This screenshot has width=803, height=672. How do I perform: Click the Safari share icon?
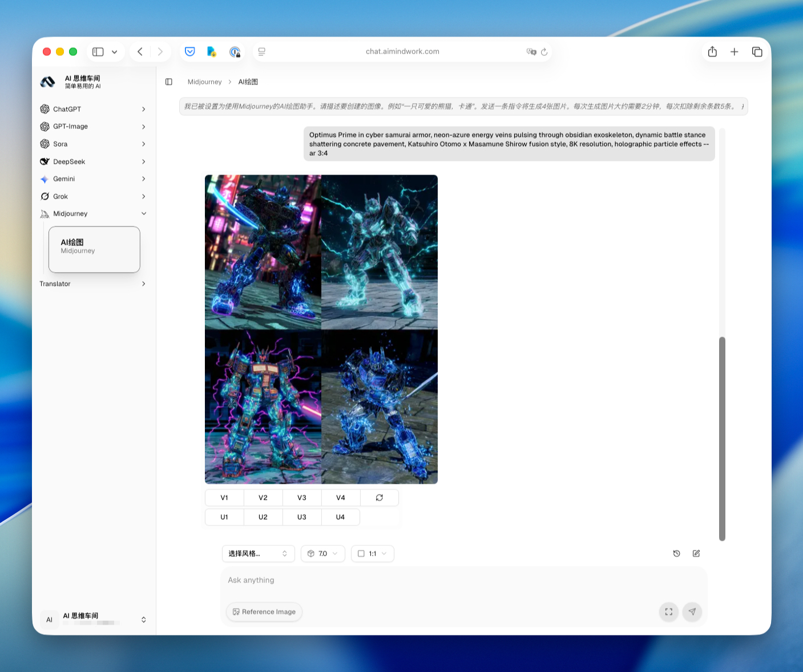pyautogui.click(x=712, y=51)
